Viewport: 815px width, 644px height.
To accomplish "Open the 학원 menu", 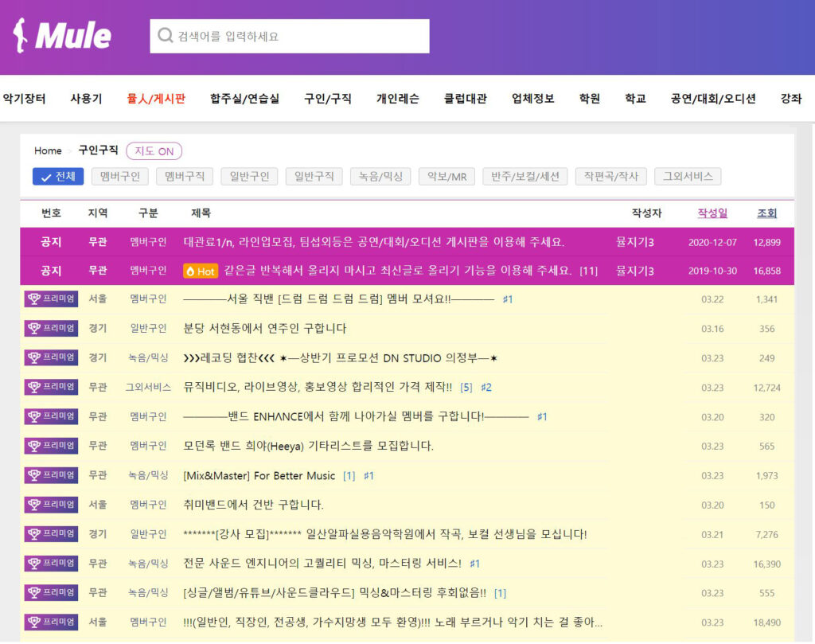I will tap(590, 98).
